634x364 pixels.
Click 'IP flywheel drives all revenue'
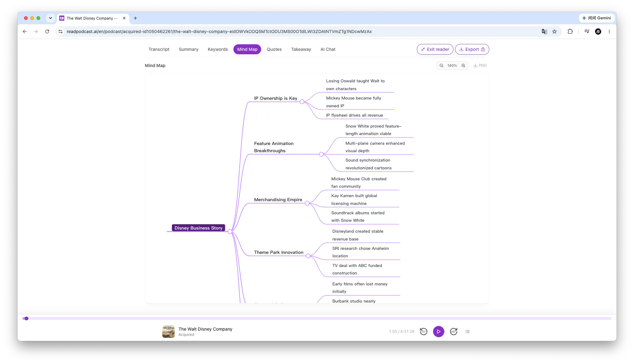click(354, 115)
